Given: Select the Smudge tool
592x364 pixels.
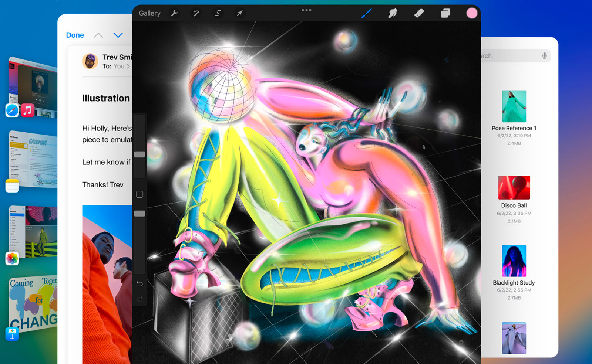Looking at the screenshot, I should 393,13.
